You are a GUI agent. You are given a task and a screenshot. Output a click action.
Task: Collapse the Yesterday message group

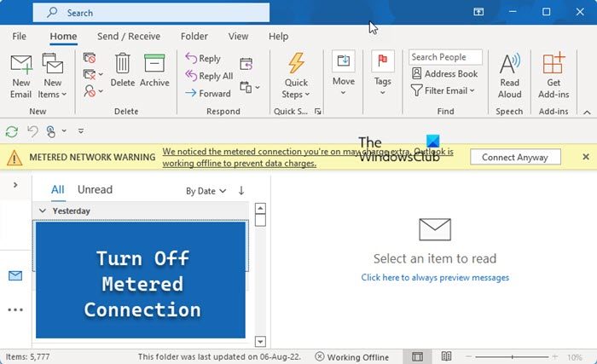pos(43,211)
